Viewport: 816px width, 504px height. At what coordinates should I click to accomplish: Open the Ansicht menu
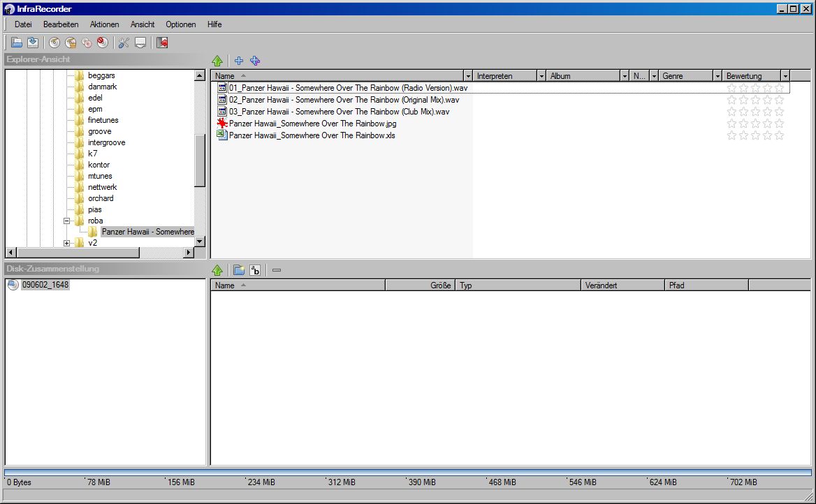point(143,24)
